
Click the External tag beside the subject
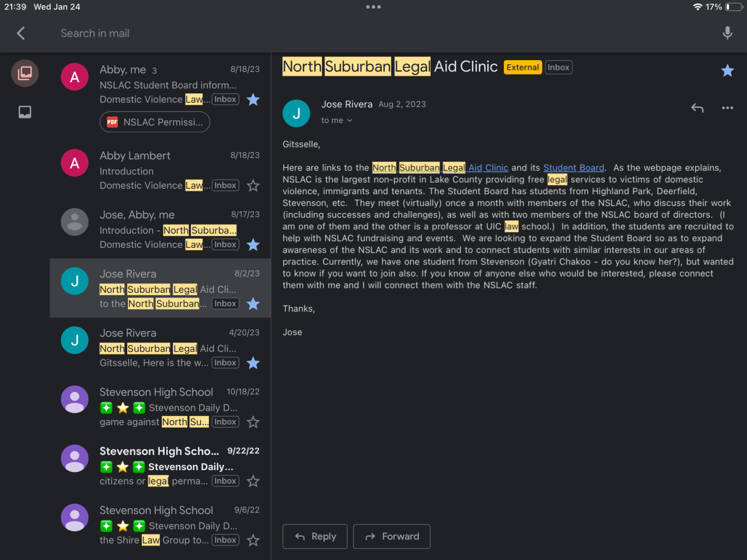[x=523, y=68]
